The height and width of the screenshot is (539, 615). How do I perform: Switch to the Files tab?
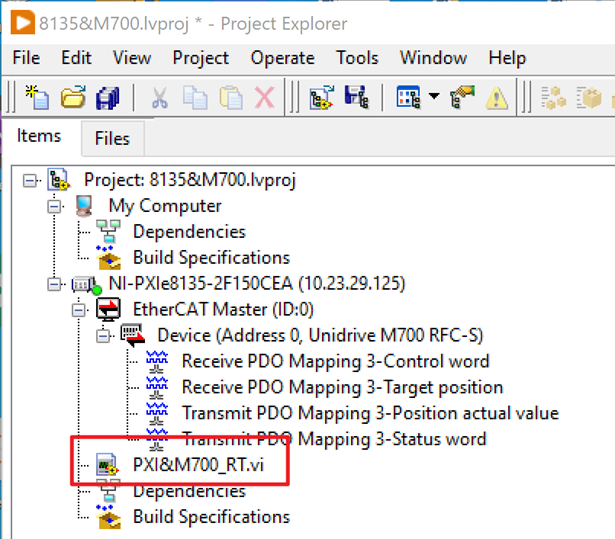pos(112,138)
